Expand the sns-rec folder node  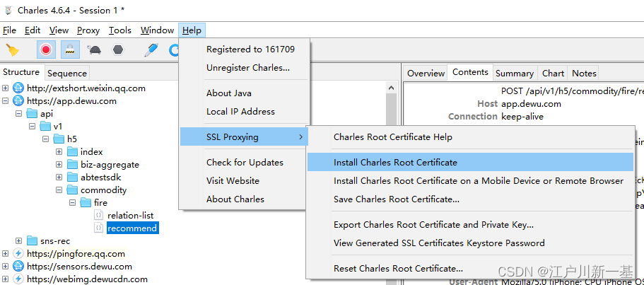point(18,240)
